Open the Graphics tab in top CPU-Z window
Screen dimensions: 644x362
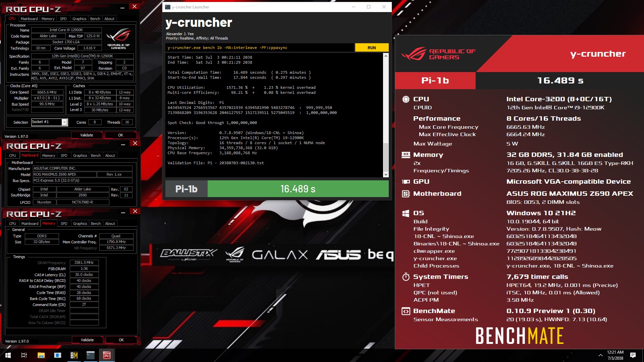[79, 19]
